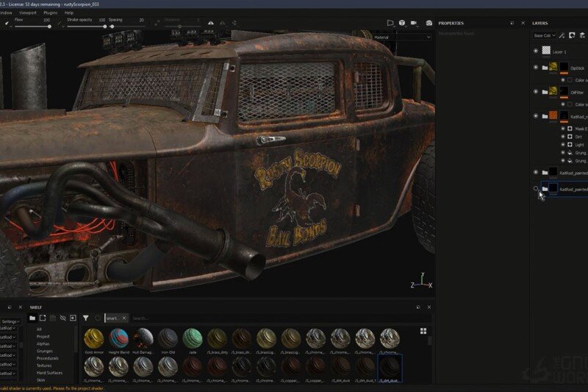Toggle visibility of the DipStick folder layer
588x392 pixels.
[536, 68]
